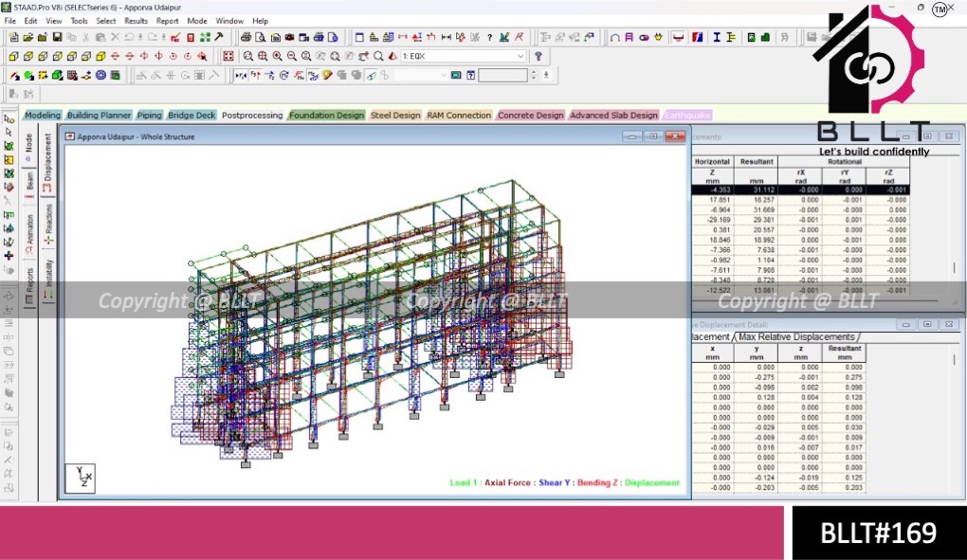967x560 pixels.
Task: Click the stepper arrows beside the results input field
Action: [534, 75]
